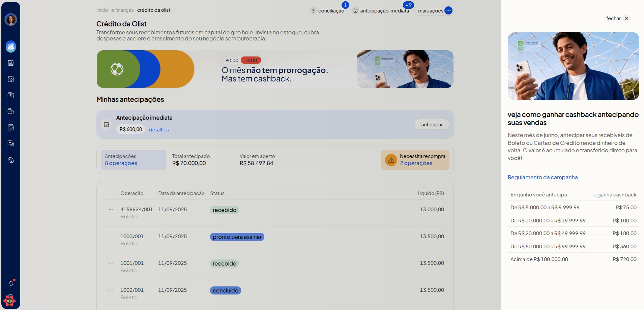Click the antecipar button
Image resolution: width=644 pixels, height=310 pixels.
(x=432, y=125)
